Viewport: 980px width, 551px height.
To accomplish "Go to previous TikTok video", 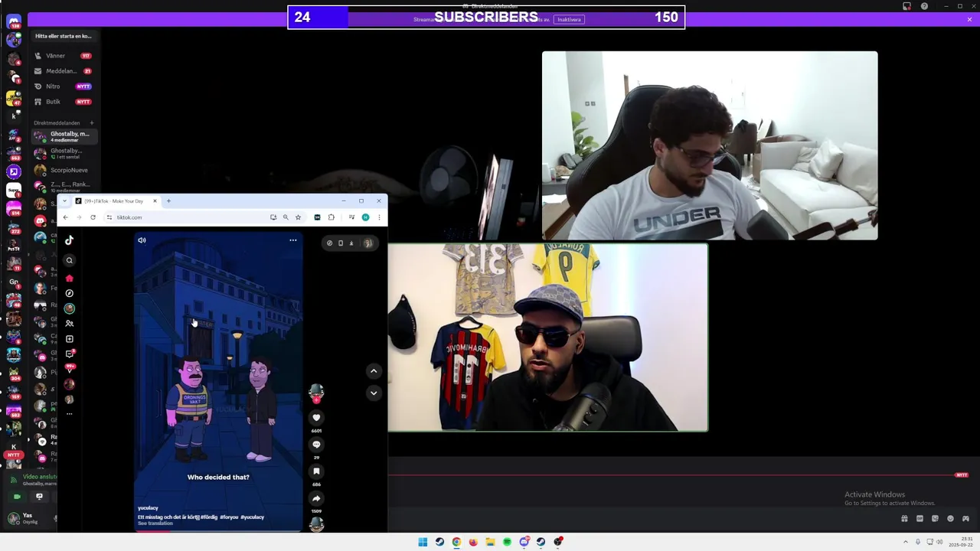I will (x=374, y=371).
